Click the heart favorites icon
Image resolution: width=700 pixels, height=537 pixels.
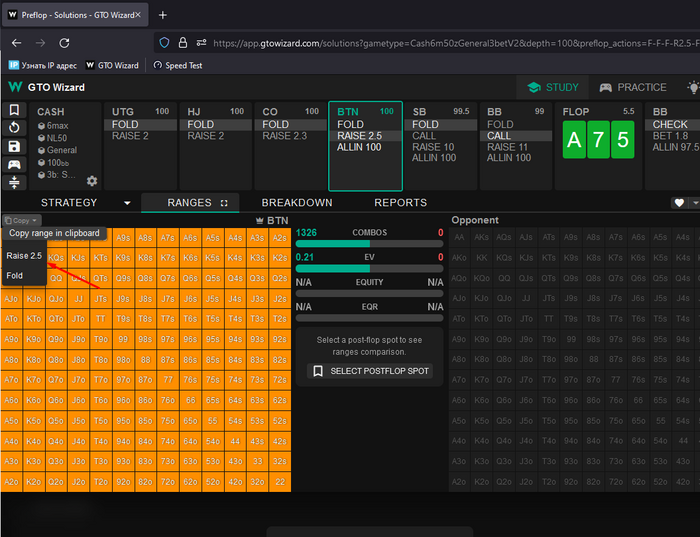point(680,203)
